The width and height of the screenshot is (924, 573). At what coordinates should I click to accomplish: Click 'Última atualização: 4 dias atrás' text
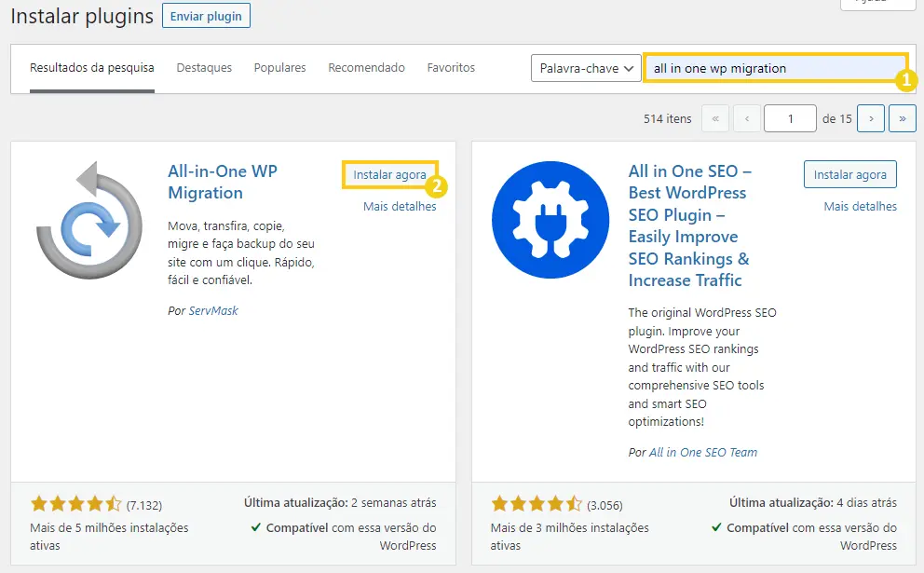pos(813,503)
